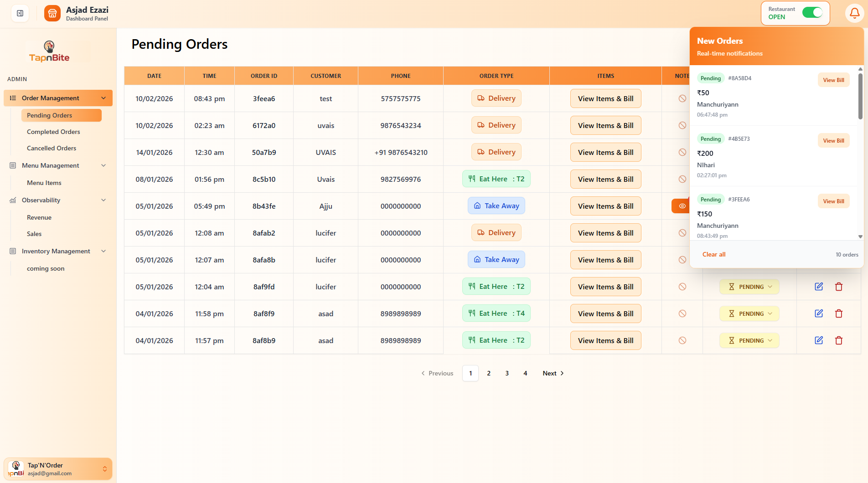Open the notification bell
The width and height of the screenshot is (868, 483).
click(x=854, y=13)
